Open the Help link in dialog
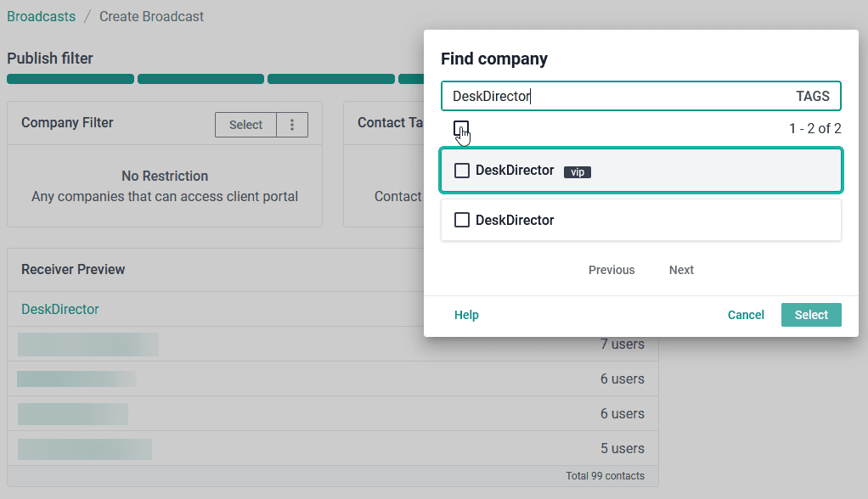868x499 pixels. click(466, 315)
